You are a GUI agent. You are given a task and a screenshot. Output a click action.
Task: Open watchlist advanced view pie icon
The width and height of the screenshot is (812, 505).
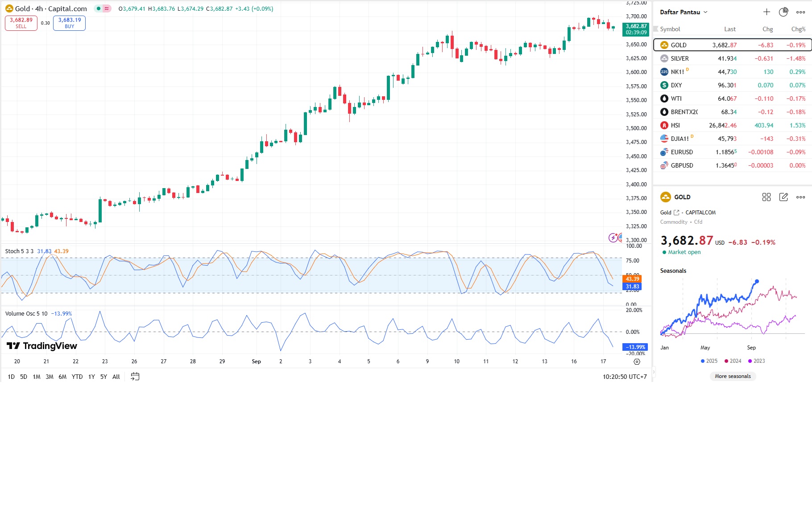click(x=783, y=12)
